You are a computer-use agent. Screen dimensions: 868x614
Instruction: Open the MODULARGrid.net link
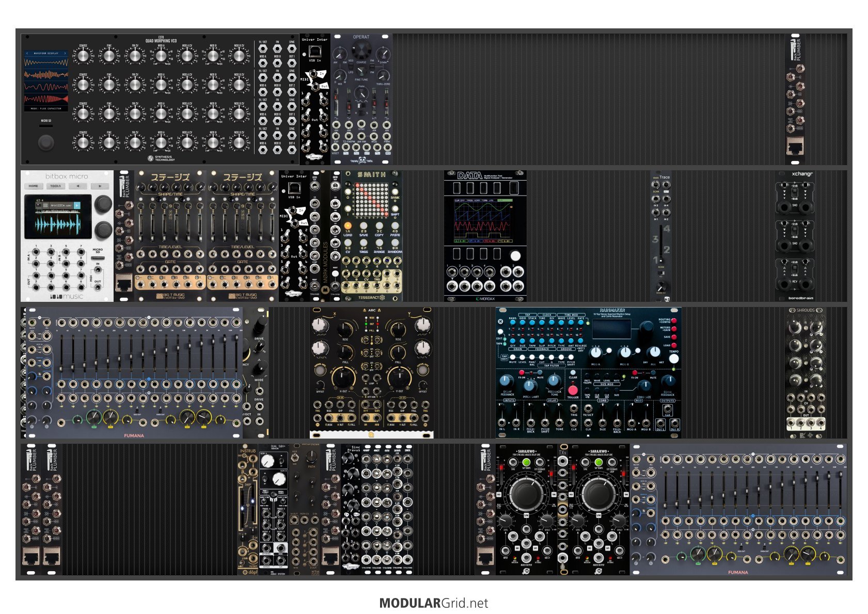click(x=434, y=603)
